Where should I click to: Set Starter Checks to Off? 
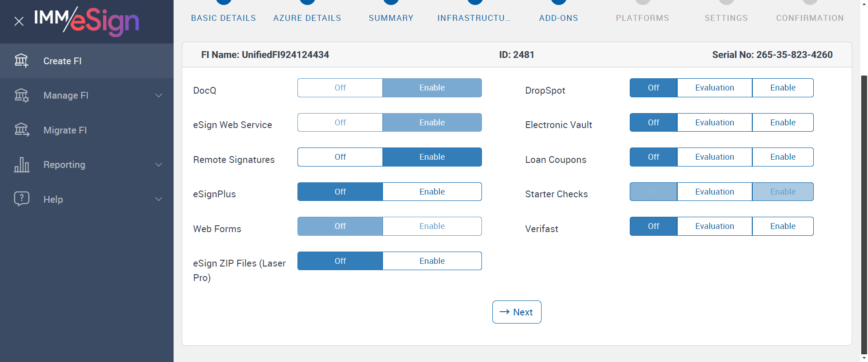653,192
